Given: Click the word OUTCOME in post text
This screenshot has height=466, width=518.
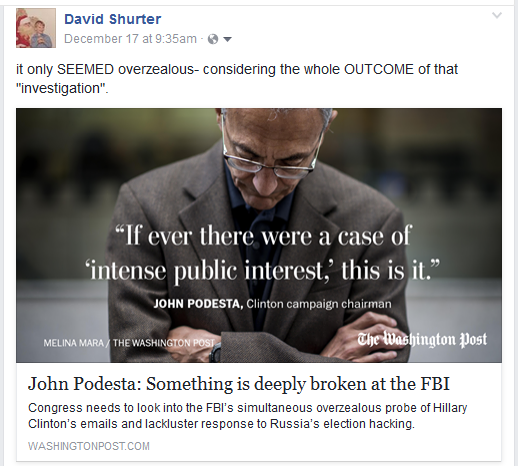Looking at the screenshot, I should (x=379, y=69).
